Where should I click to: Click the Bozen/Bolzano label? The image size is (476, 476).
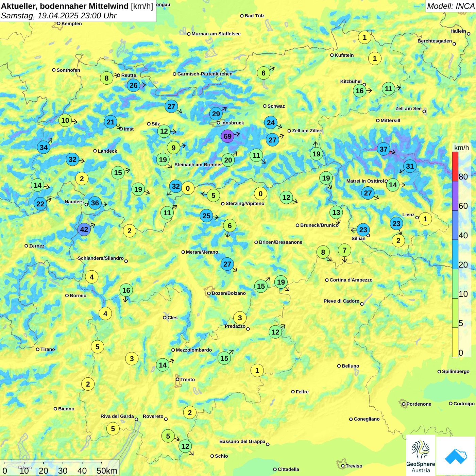tap(228, 293)
